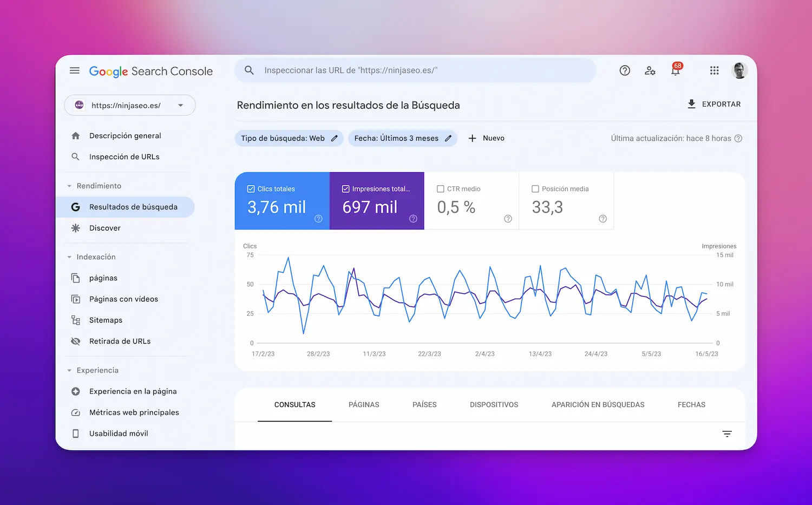Collapse the Indexación section
The height and width of the screenshot is (505, 812).
point(69,257)
